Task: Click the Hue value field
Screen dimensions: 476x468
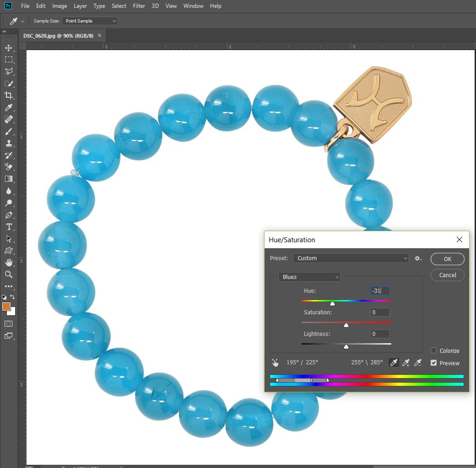Action: (x=380, y=290)
